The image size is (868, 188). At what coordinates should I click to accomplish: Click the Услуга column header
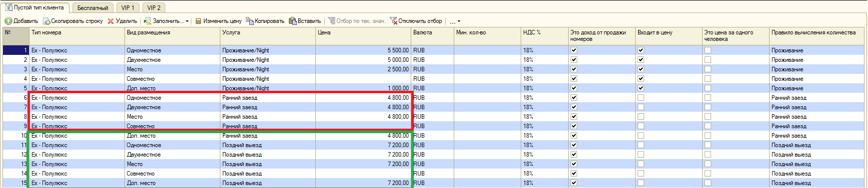[268, 36]
